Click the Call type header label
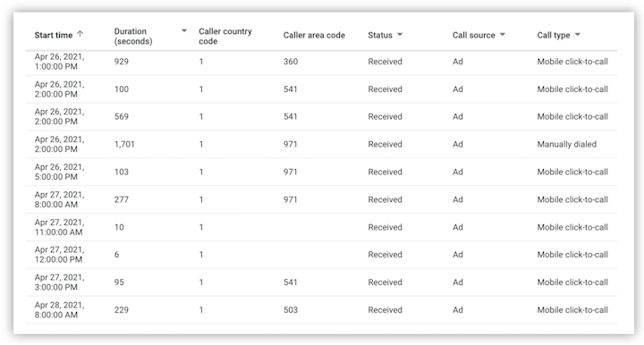Viewport: 644px width, 345px height. coord(554,35)
